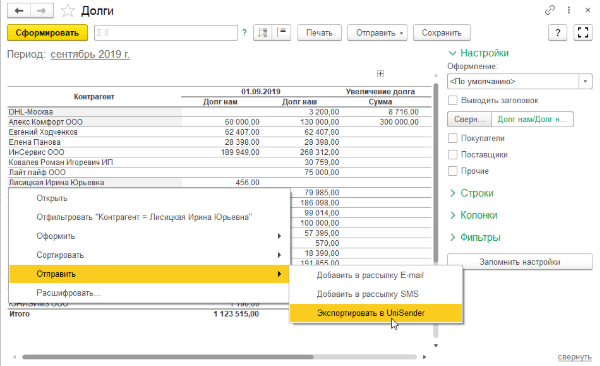Select Экспортировать в UniSender

point(376,313)
